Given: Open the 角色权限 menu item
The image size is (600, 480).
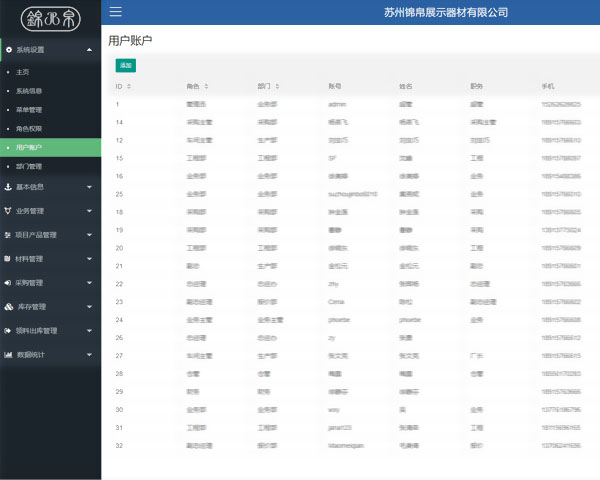Looking at the screenshot, I should [30, 129].
